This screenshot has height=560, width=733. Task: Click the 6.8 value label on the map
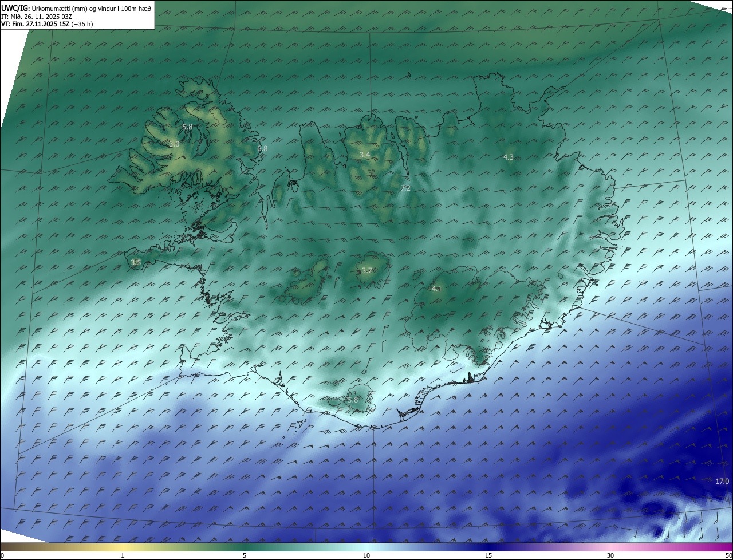pos(262,148)
